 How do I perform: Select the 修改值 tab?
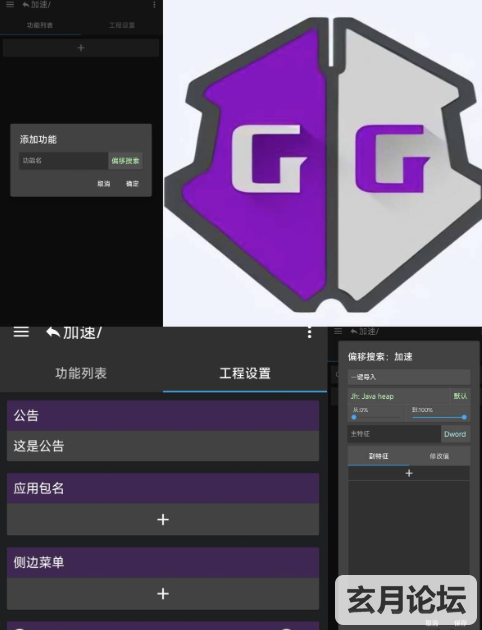(x=439, y=456)
